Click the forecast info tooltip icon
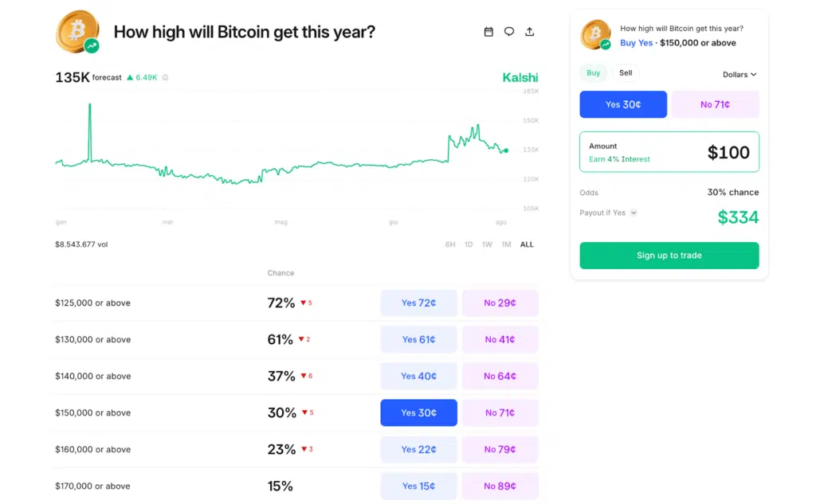 pos(165,77)
